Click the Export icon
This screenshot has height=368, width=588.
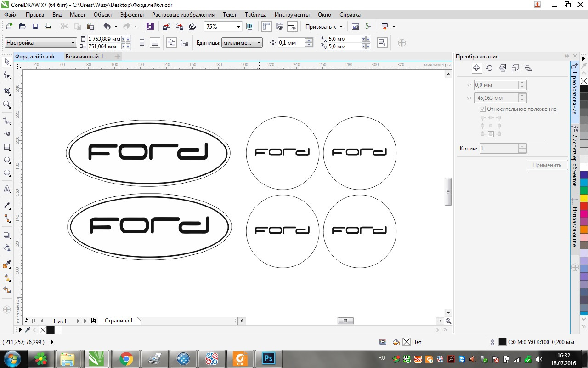tap(180, 26)
